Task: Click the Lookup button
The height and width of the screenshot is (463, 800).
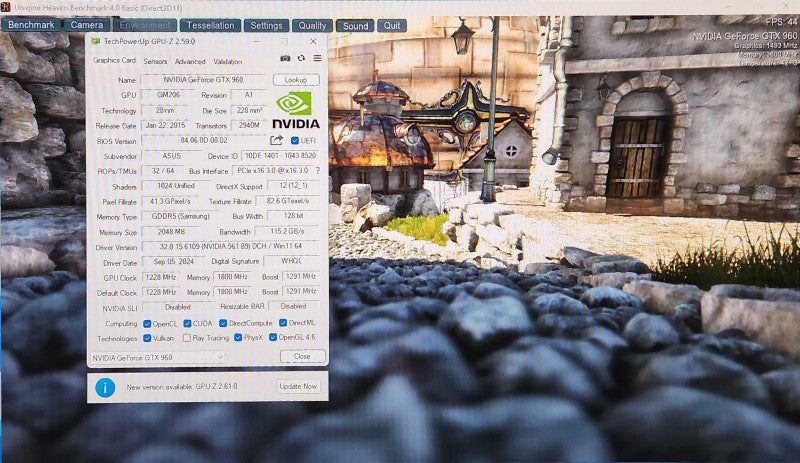Action: coord(296,80)
